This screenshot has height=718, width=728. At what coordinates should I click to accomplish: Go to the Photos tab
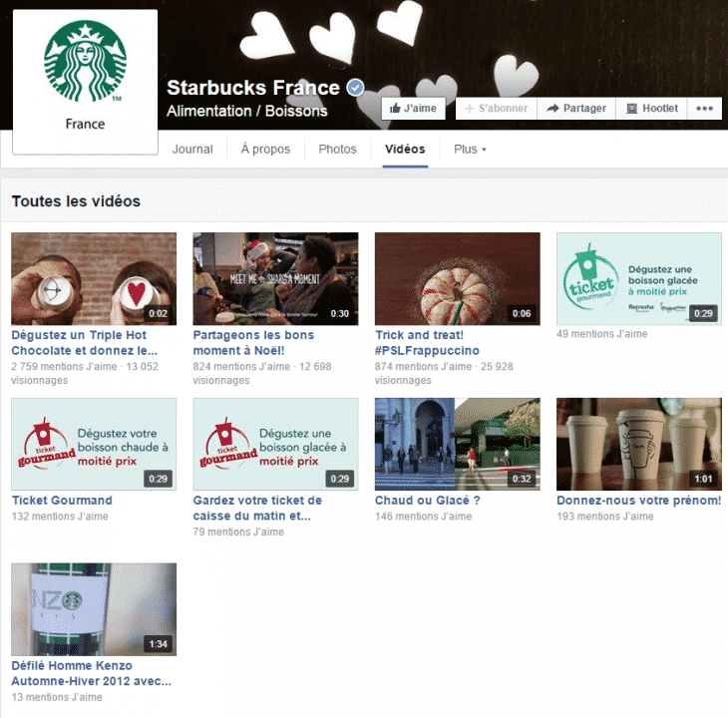(x=337, y=150)
